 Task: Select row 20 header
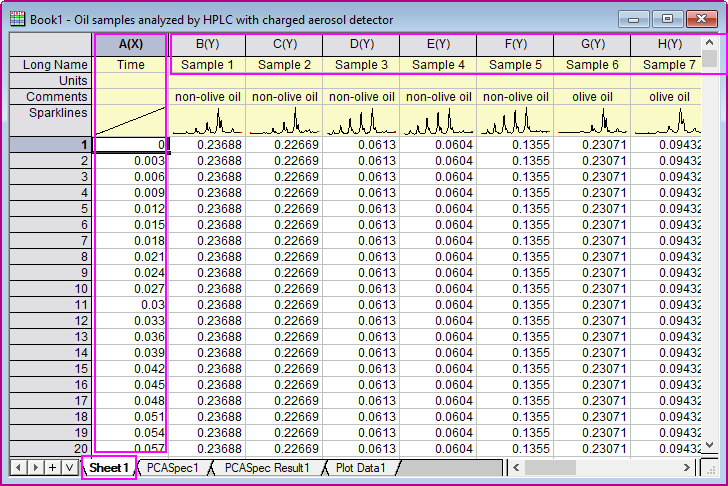51,448
